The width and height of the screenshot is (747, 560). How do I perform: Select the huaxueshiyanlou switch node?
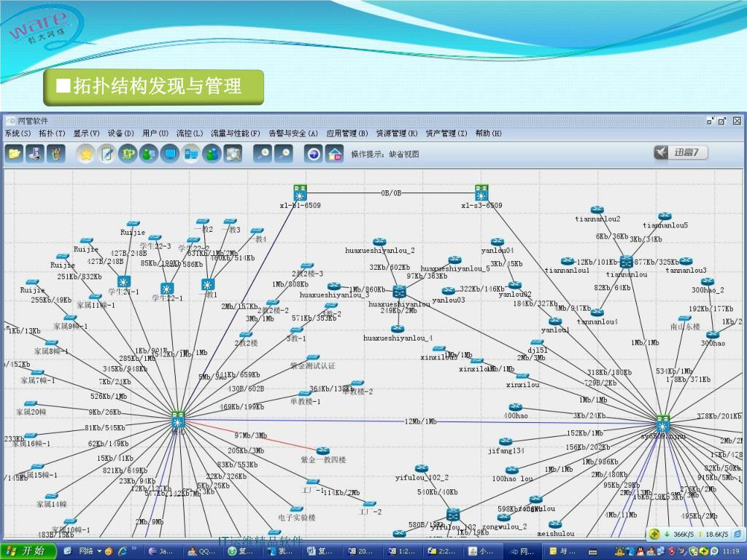coord(399,292)
